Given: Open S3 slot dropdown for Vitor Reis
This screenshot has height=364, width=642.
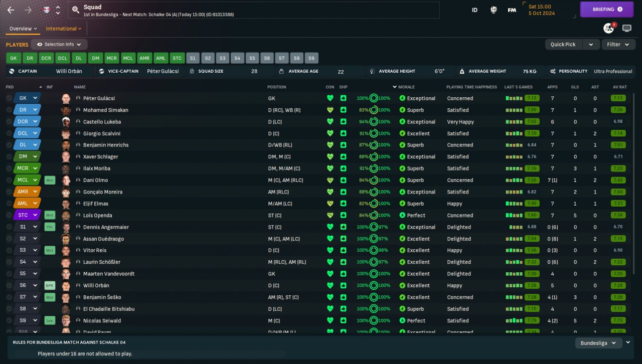Looking at the screenshot, I should coord(27,250).
